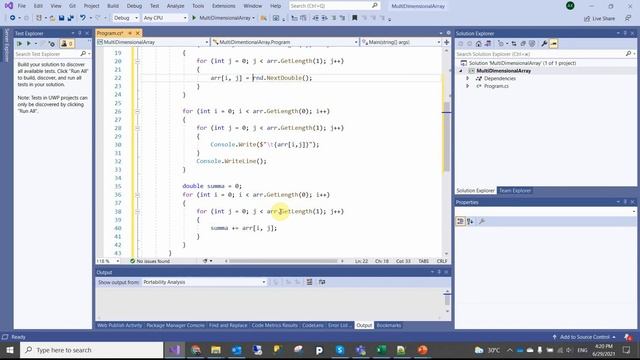Open the Code Metrics Results tab
The height and width of the screenshot is (360, 640).
(x=275, y=325)
